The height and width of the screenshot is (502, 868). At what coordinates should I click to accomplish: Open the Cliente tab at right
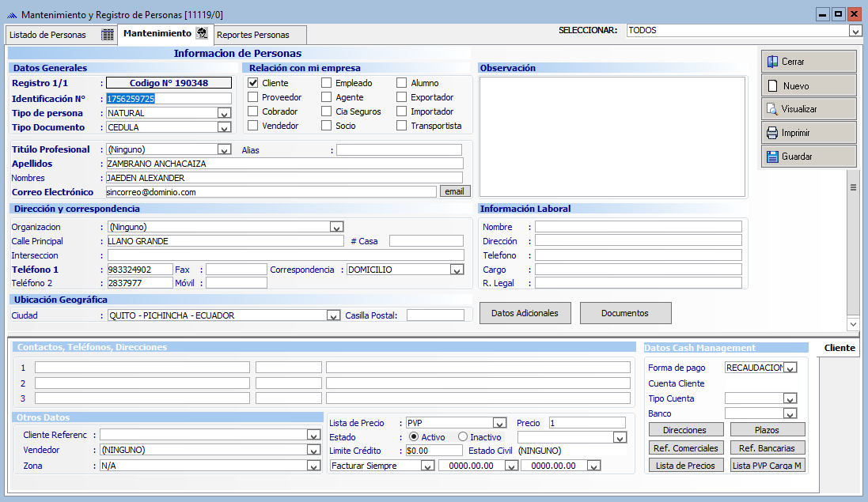pos(839,348)
